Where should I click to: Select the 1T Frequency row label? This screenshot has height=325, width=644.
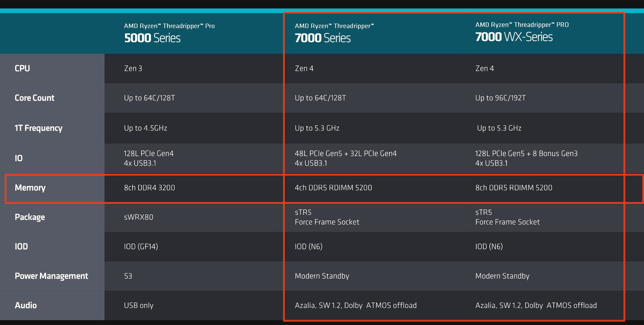[x=39, y=128]
